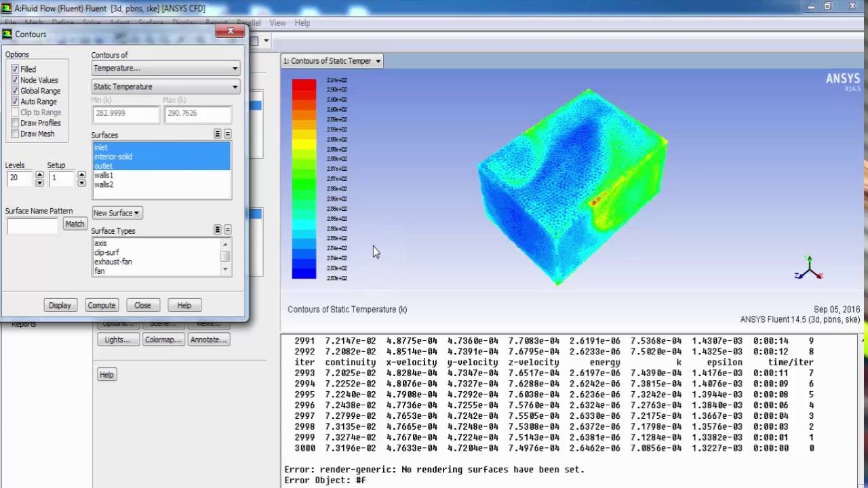The width and height of the screenshot is (868, 488).
Task: Open the Annotate... button
Action: [208, 340]
